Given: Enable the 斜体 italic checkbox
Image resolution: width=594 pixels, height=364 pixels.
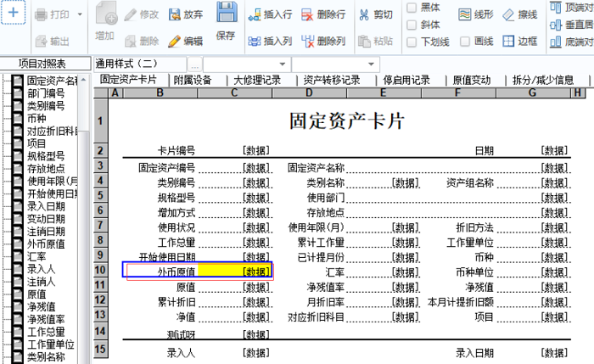Looking at the screenshot, I should point(412,25).
